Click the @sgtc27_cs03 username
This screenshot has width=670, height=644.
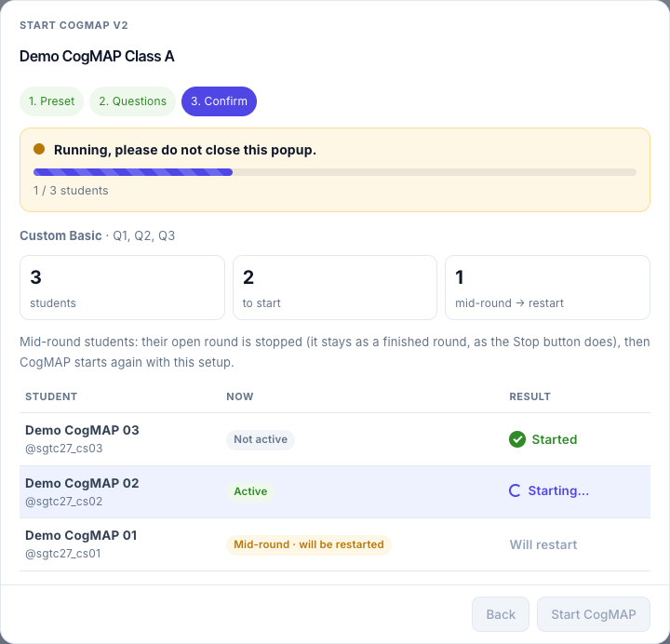tap(64, 449)
